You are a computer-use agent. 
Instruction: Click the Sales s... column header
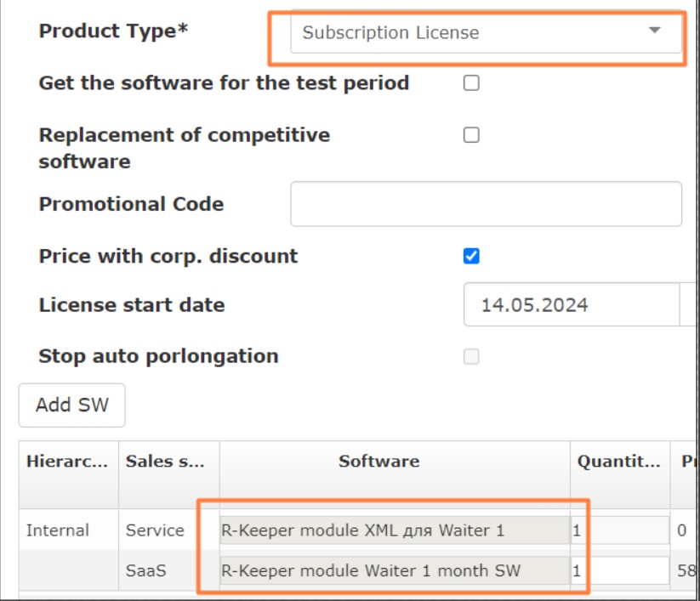pos(169,474)
